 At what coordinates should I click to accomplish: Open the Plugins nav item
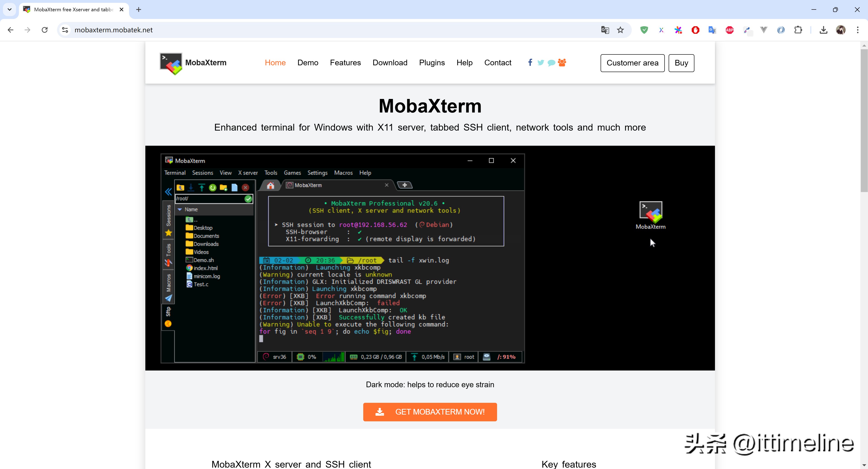coord(432,63)
